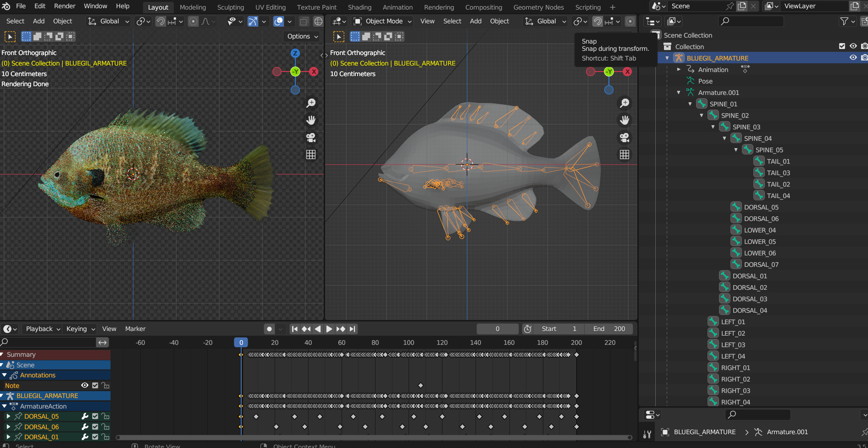The width and height of the screenshot is (868, 448).
Task: Jump to the end frame of timeline
Action: [x=352, y=329]
